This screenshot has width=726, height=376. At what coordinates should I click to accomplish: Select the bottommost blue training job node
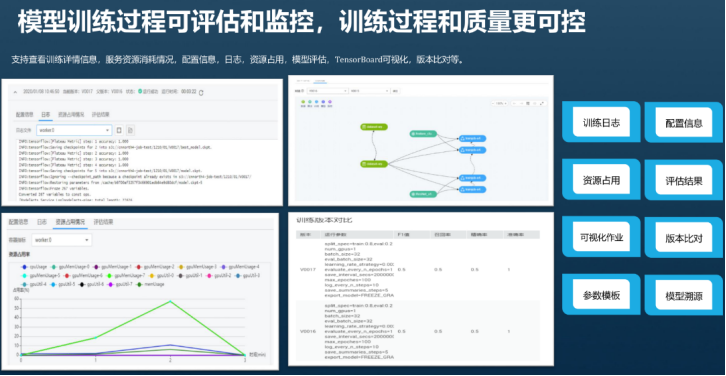tap(472, 189)
